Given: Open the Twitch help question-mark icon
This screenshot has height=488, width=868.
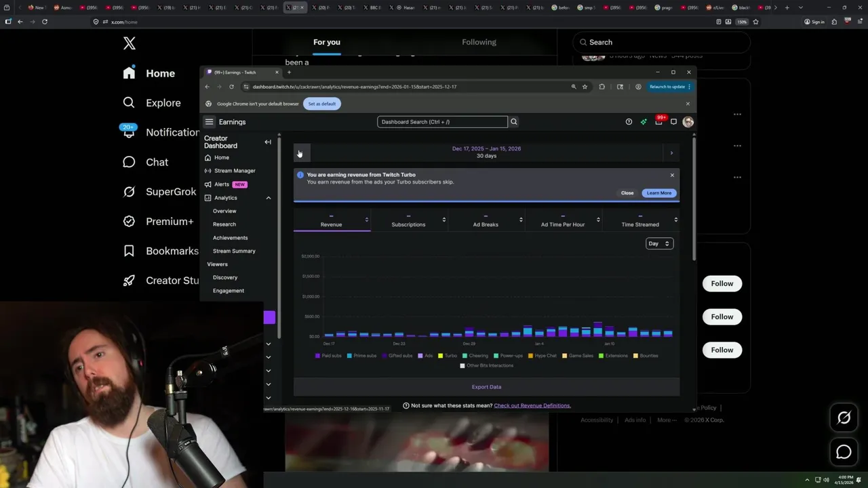Looking at the screenshot, I should (629, 122).
